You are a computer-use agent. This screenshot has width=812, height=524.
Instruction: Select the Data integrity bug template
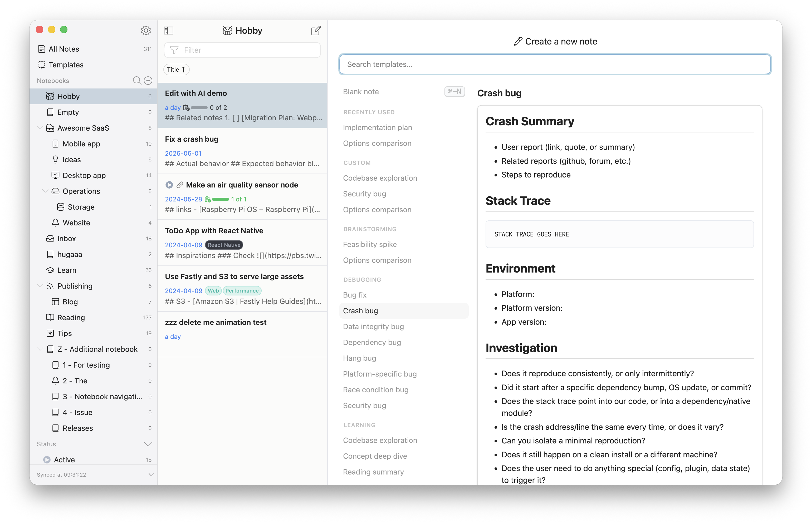[404, 327]
